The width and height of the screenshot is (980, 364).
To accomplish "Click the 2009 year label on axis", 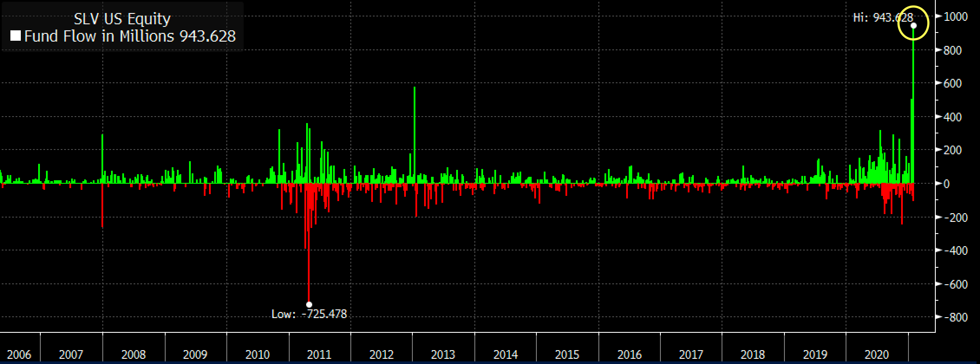I will tap(195, 354).
